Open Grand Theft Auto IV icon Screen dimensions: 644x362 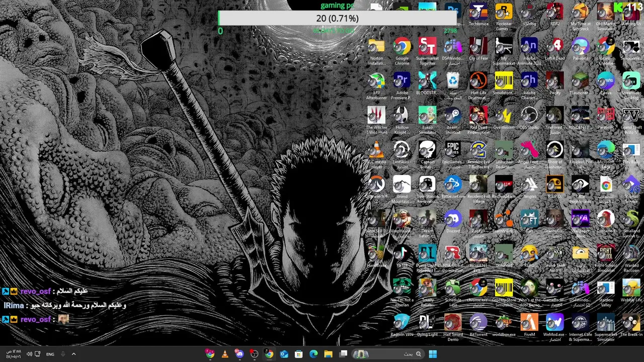pyautogui.click(x=631, y=121)
